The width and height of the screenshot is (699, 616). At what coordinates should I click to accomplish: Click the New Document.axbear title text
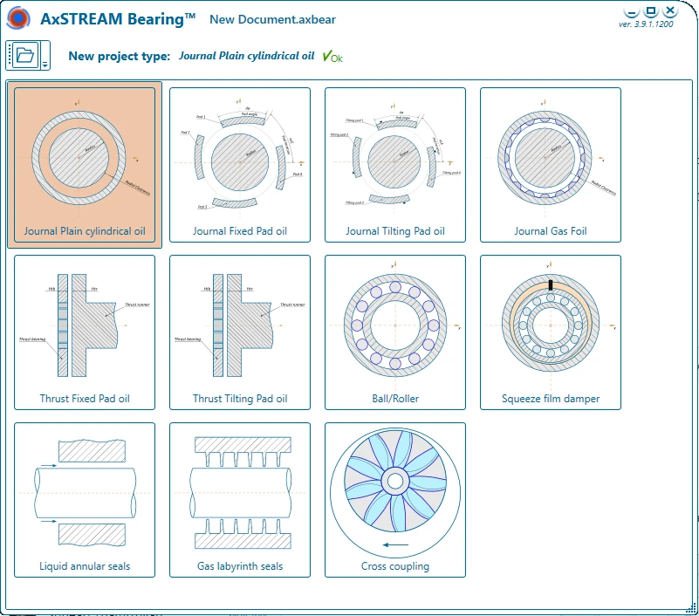tap(272, 19)
